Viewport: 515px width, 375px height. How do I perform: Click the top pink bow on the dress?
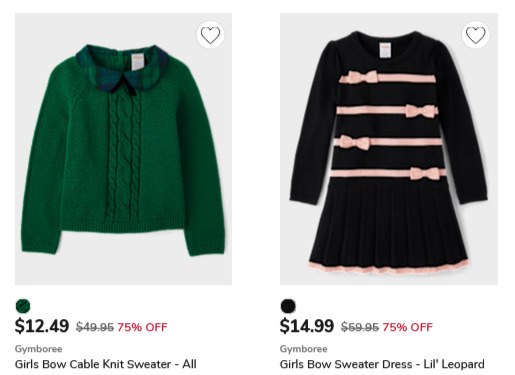tap(363, 77)
